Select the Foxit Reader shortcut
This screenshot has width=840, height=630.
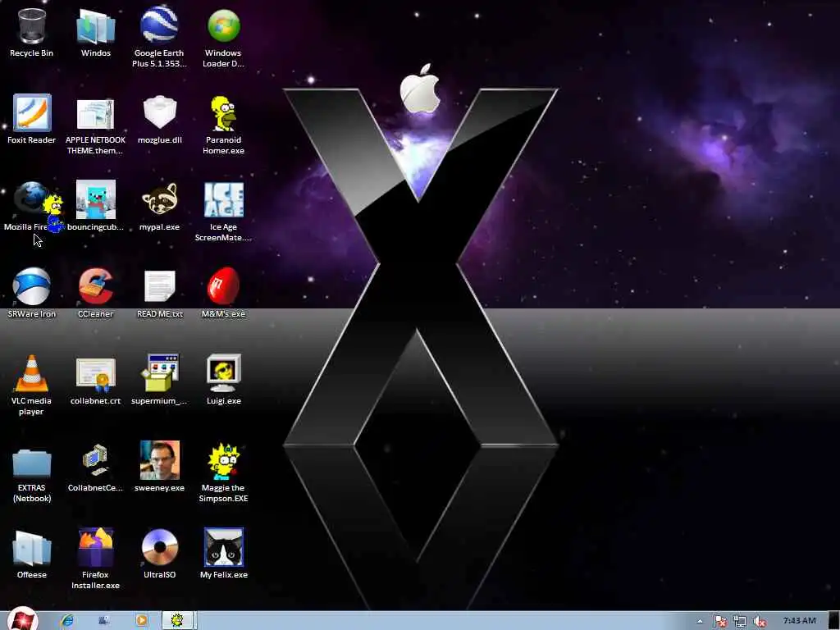coord(32,112)
